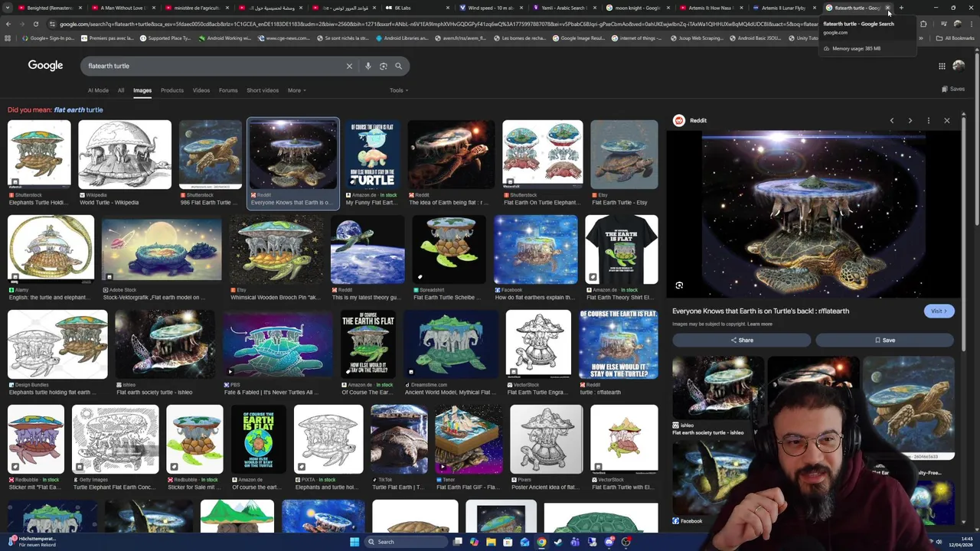
Task: Open the '986 Flat Earth Turtle' thumbnail
Action: click(x=211, y=155)
